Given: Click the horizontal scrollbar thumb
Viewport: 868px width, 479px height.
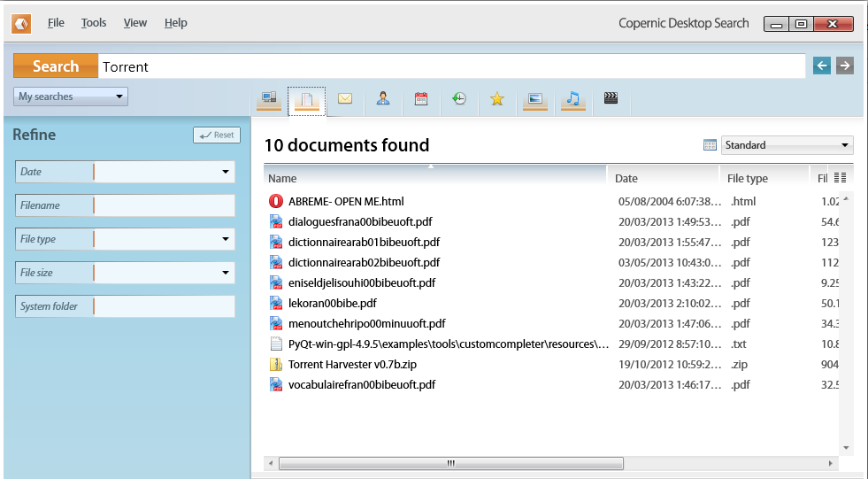Looking at the screenshot, I should coord(451,463).
